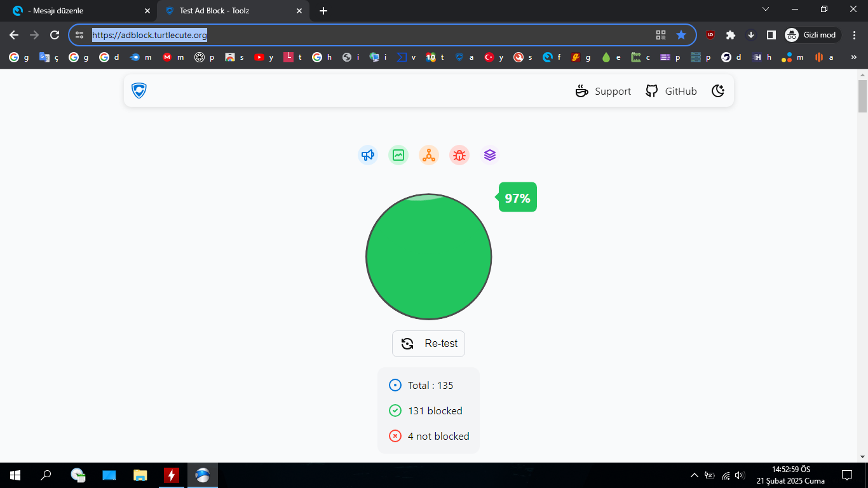868x488 pixels.
Task: Open the taskbar clock and date
Action: [790, 475]
